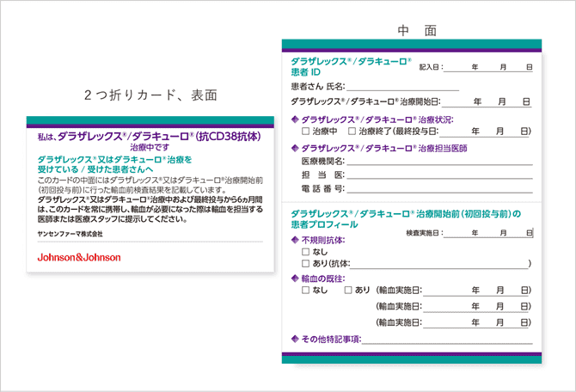The image size is (576, 392).
Task: Click the diamond bullet beside 輸血の既往
Action: (295, 279)
